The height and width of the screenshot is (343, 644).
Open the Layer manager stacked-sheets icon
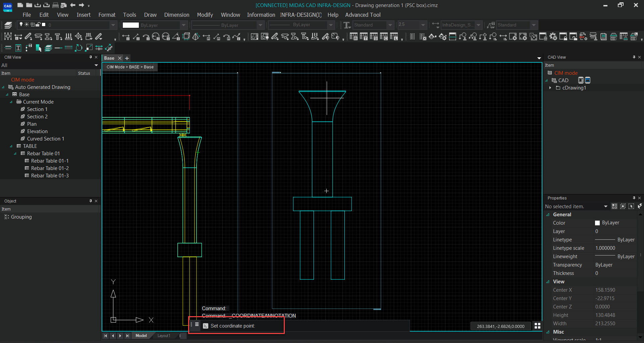click(8, 25)
